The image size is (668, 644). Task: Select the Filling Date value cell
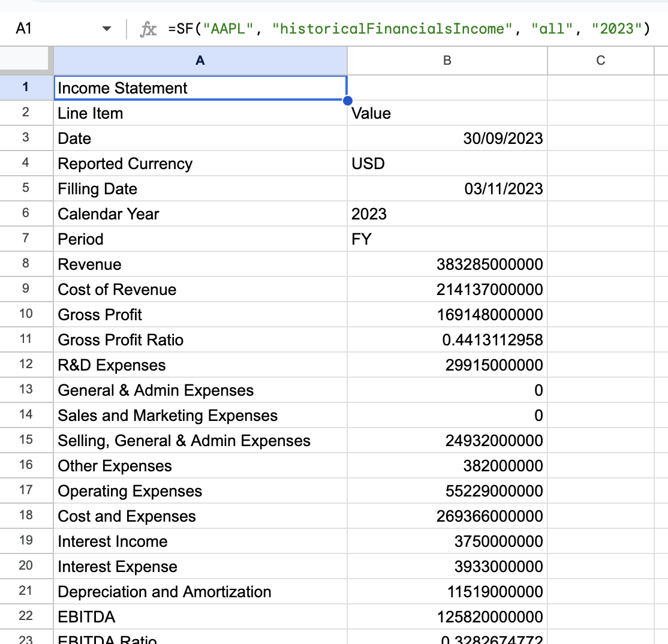click(446, 188)
